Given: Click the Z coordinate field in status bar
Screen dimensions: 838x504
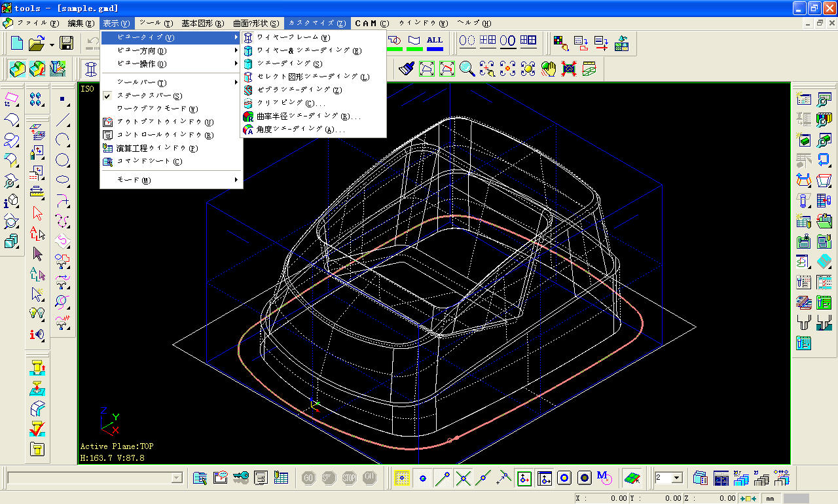Looking at the screenshot, I should pos(710,499).
